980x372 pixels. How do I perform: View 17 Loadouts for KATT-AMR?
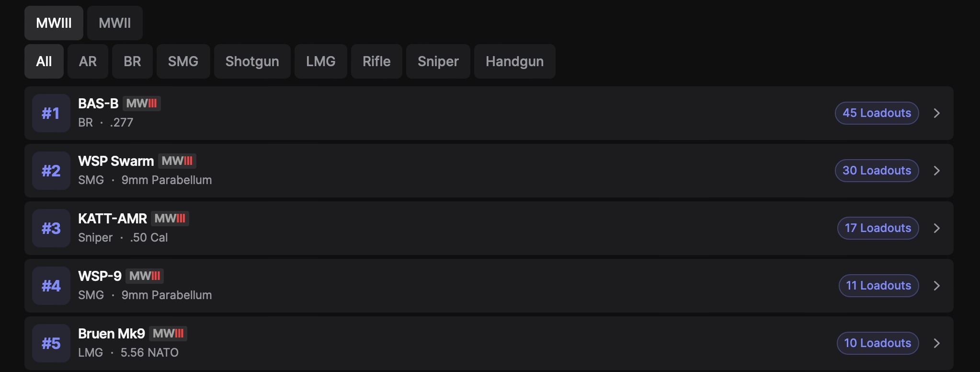(877, 228)
